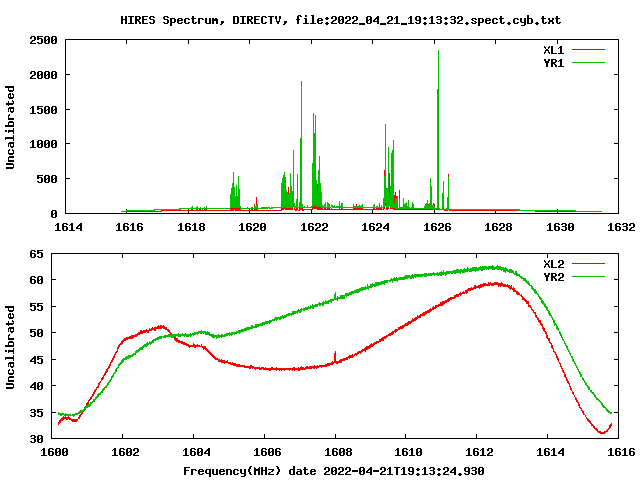Click the bottom plot x-axis label 1600
The height and width of the screenshot is (480, 640).
(x=54, y=452)
